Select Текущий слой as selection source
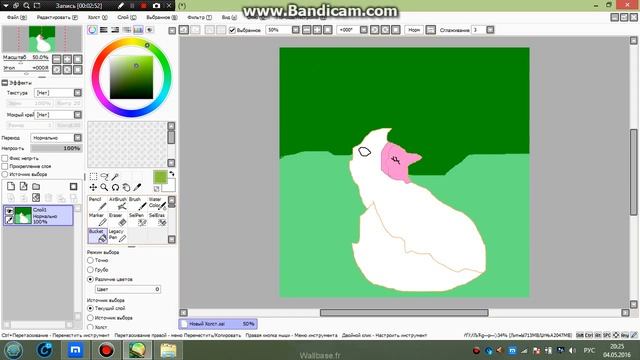This screenshot has height=360, width=640. coord(90,308)
